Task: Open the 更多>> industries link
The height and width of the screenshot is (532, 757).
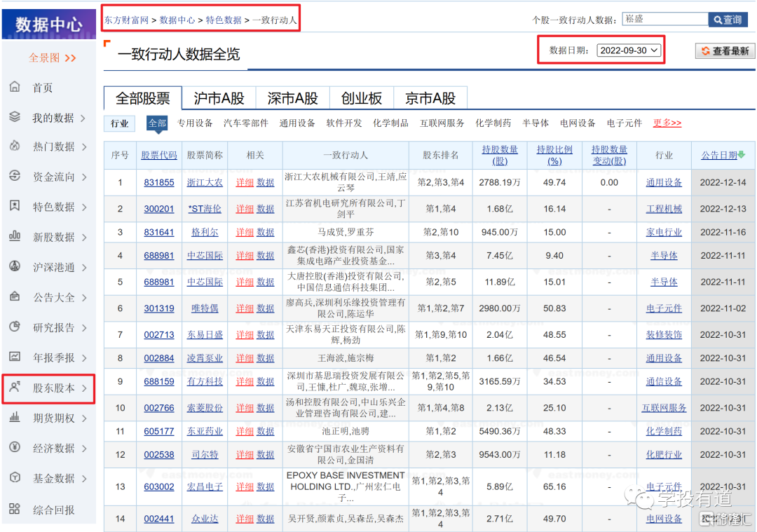Action: click(x=667, y=123)
